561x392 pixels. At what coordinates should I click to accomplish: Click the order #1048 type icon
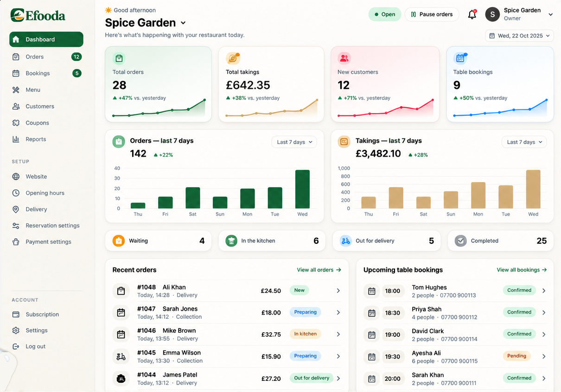(x=121, y=291)
